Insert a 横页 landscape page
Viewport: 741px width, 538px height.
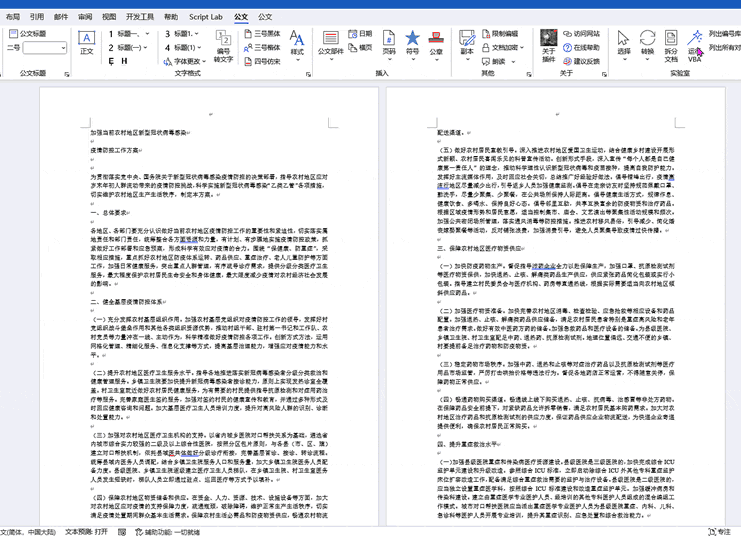360,47
